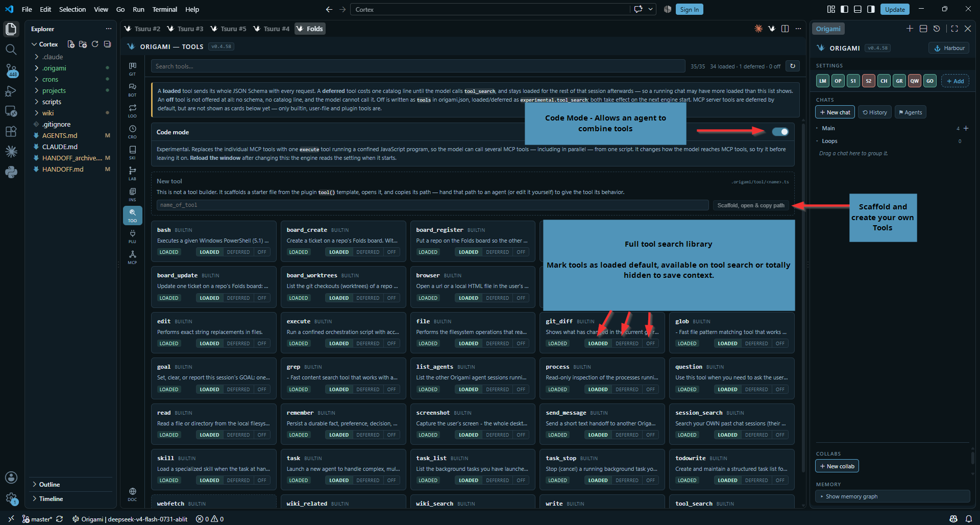The width and height of the screenshot is (980, 525).
Task: Click the history clock icon in Origami panel header
Action: click(x=937, y=29)
